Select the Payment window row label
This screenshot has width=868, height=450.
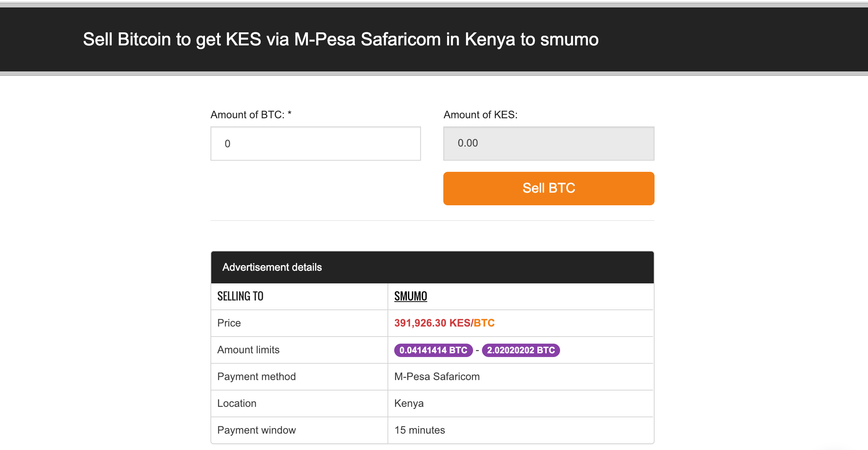point(256,430)
